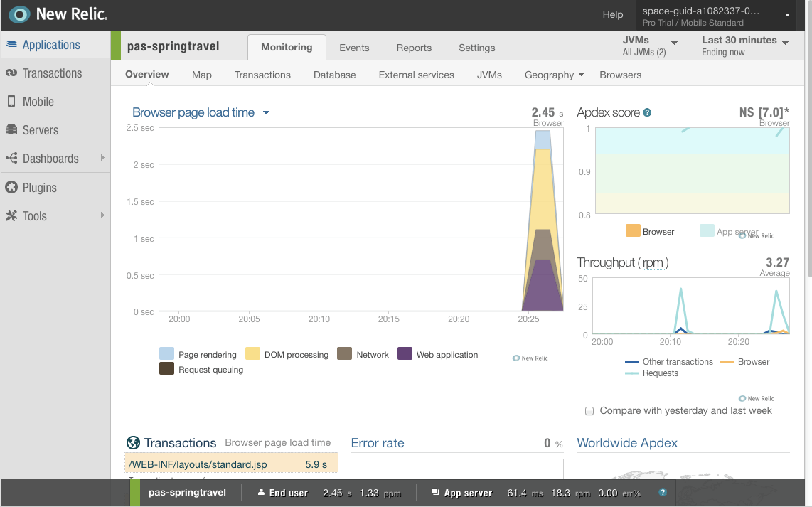Click the Help link in header
The image size is (812, 507).
tap(613, 14)
